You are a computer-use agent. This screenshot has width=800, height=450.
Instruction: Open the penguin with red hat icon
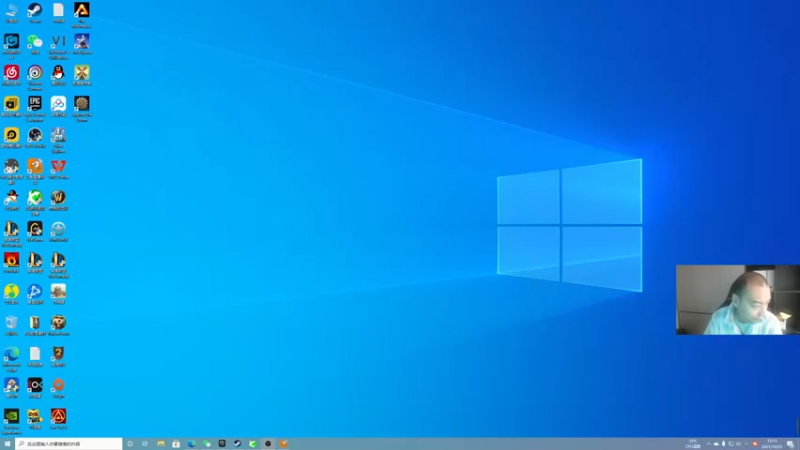coord(11,199)
